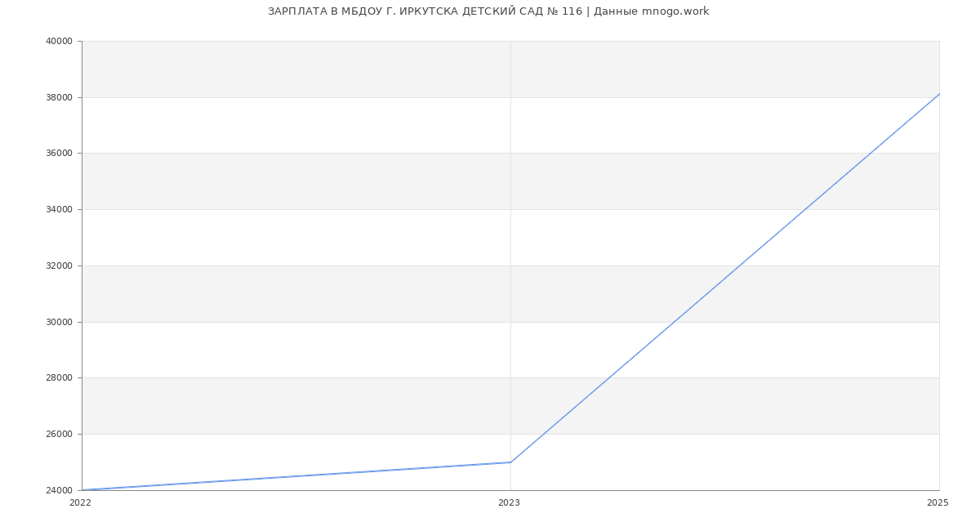Click the rising line segment from 2023 to 2025
The width and height of the screenshot is (980, 531).
click(x=725, y=278)
